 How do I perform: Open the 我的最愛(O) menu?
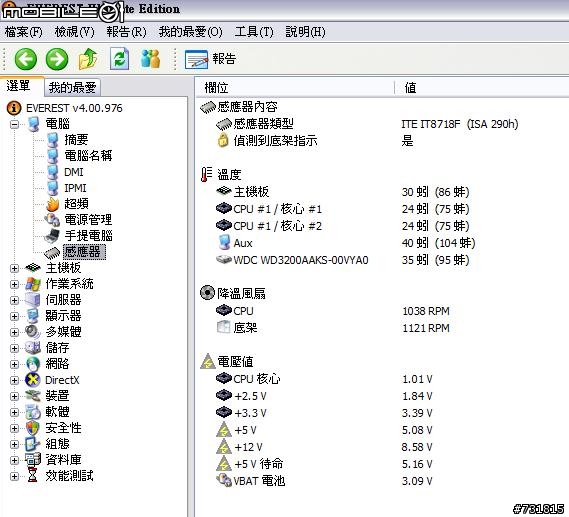191,32
